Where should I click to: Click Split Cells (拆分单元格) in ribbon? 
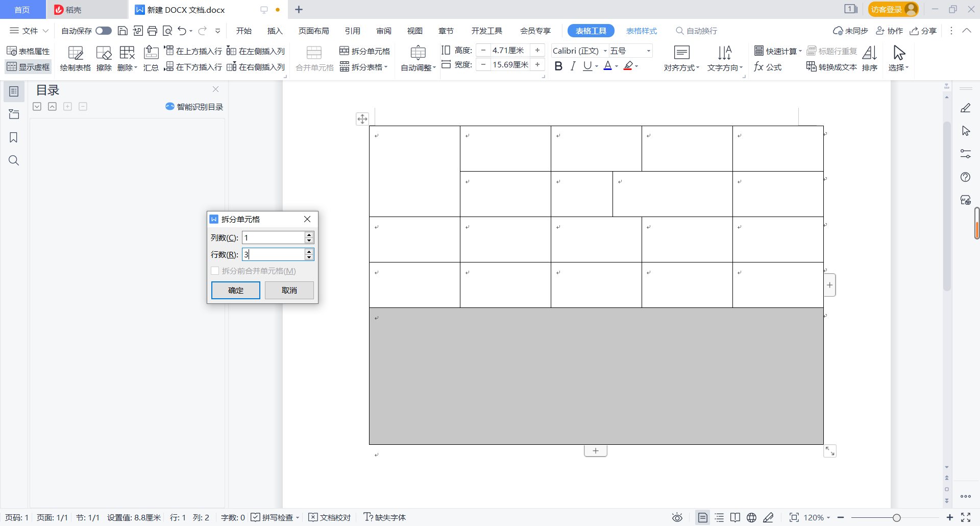tap(365, 51)
